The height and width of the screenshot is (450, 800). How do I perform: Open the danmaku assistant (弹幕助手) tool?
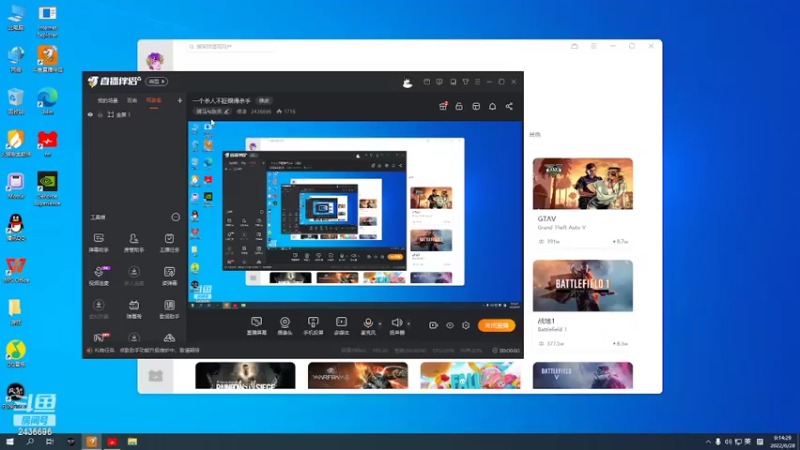coord(98,242)
